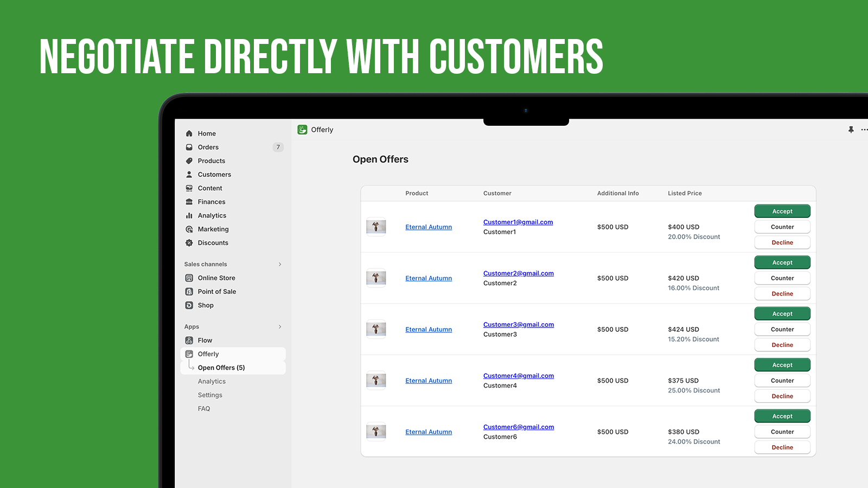The width and height of the screenshot is (868, 488).
Task: Decline the offer from Customer2
Action: tap(782, 294)
